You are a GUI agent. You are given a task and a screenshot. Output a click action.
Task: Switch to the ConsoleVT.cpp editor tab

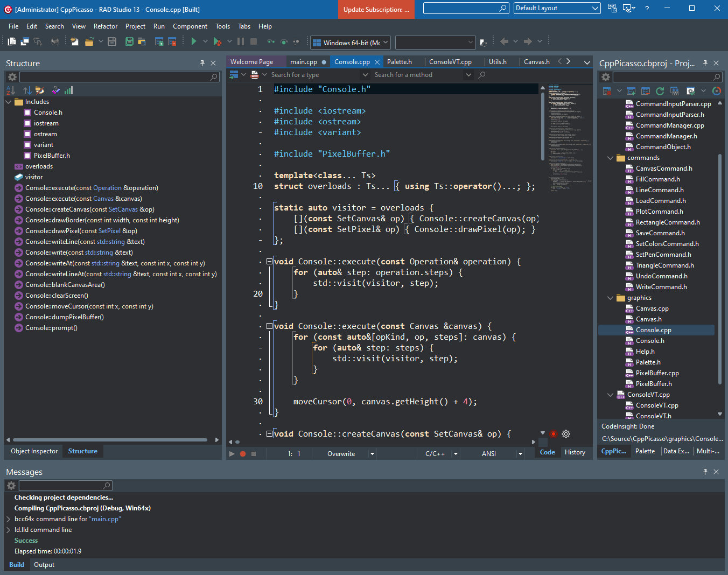click(x=450, y=62)
